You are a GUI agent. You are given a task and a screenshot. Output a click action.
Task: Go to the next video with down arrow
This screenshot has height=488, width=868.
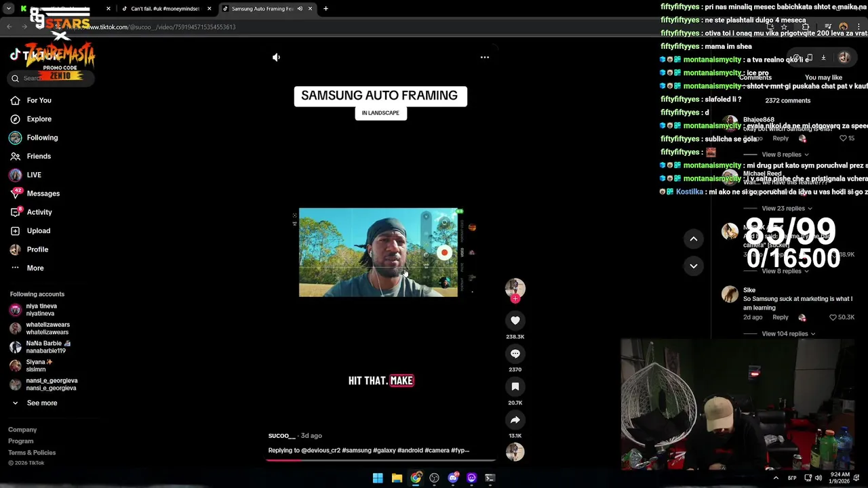coord(694,266)
